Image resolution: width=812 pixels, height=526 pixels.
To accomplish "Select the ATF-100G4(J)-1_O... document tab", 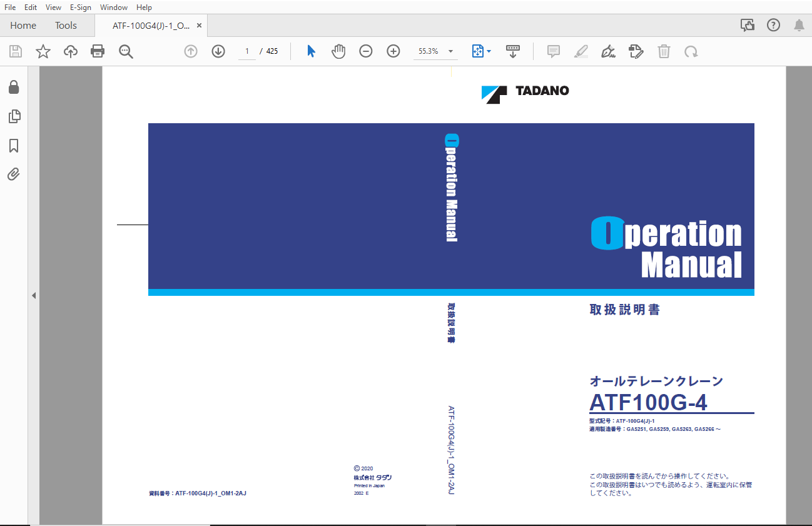I will click(151, 26).
